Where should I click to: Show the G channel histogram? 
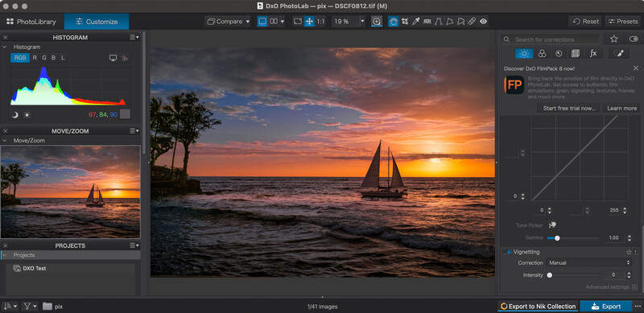(x=44, y=58)
